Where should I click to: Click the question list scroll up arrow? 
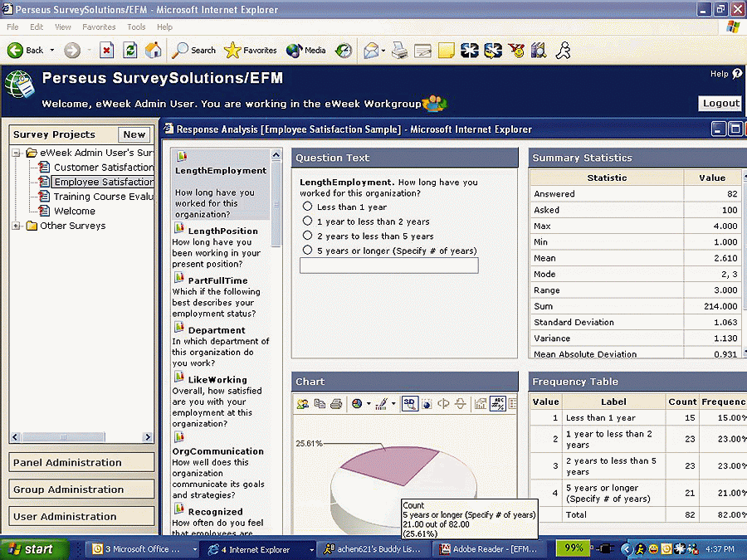276,155
